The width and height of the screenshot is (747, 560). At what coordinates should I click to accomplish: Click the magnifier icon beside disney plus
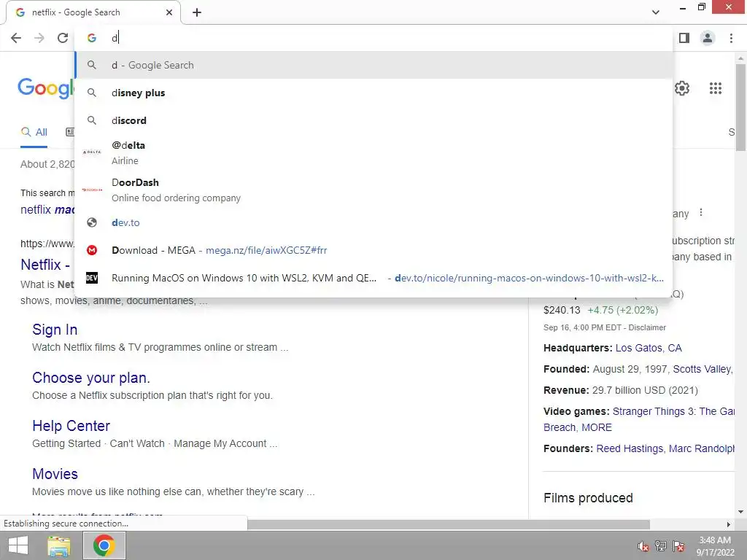click(x=92, y=93)
